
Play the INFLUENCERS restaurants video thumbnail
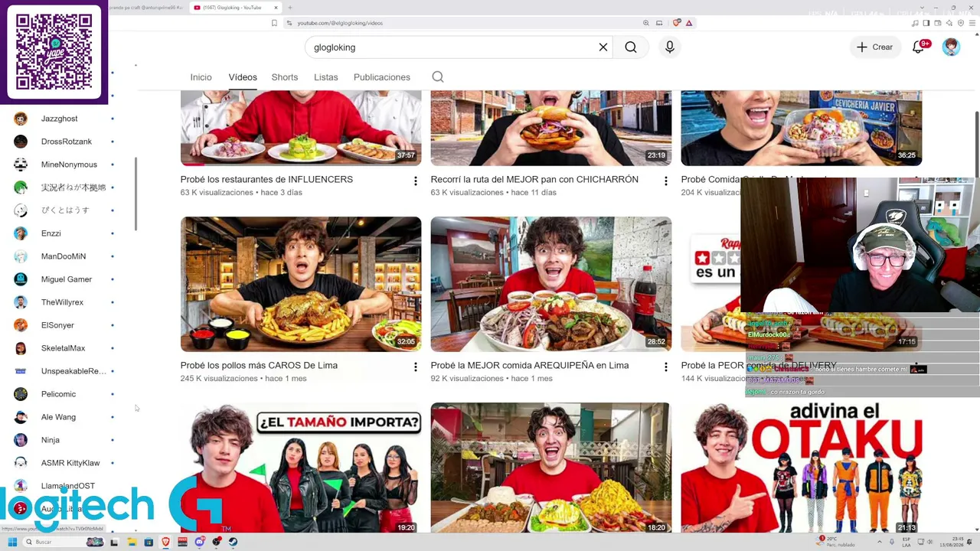pyautogui.click(x=301, y=128)
